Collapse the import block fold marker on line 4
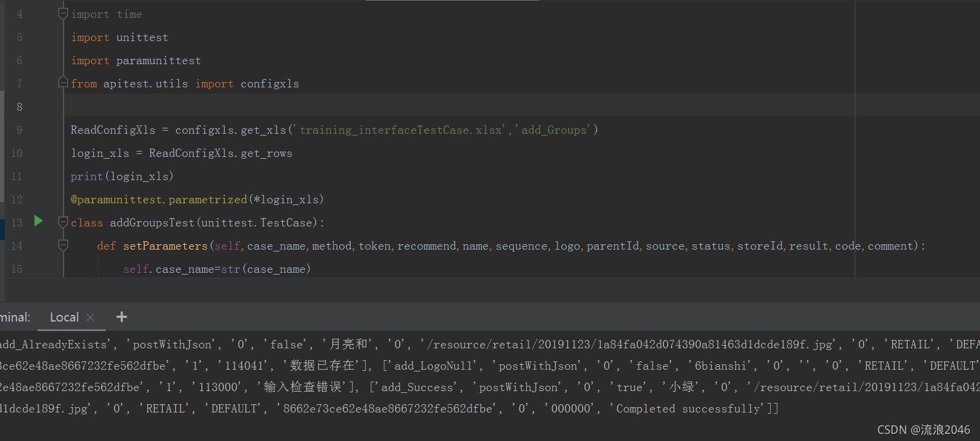 pos(63,14)
